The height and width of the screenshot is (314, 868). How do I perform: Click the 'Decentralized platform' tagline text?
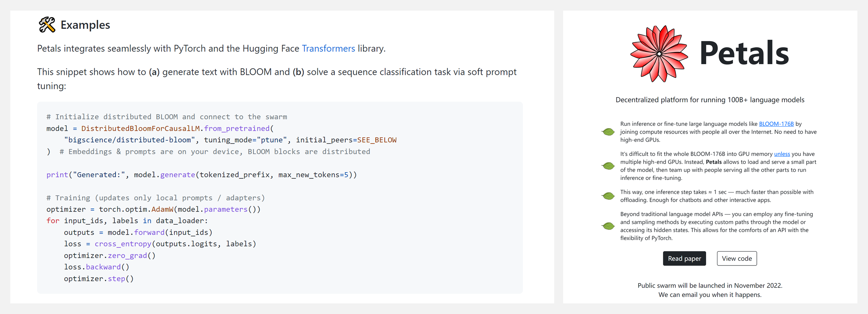click(710, 100)
